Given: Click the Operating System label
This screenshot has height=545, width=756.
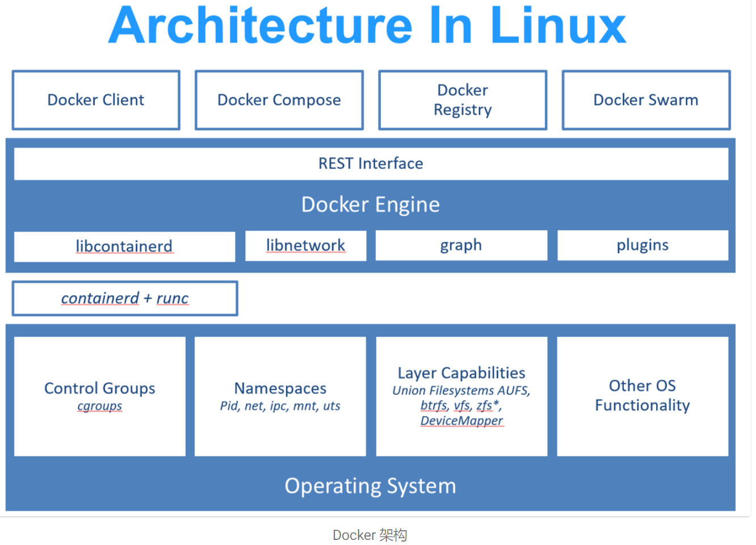Looking at the screenshot, I should point(371,486).
